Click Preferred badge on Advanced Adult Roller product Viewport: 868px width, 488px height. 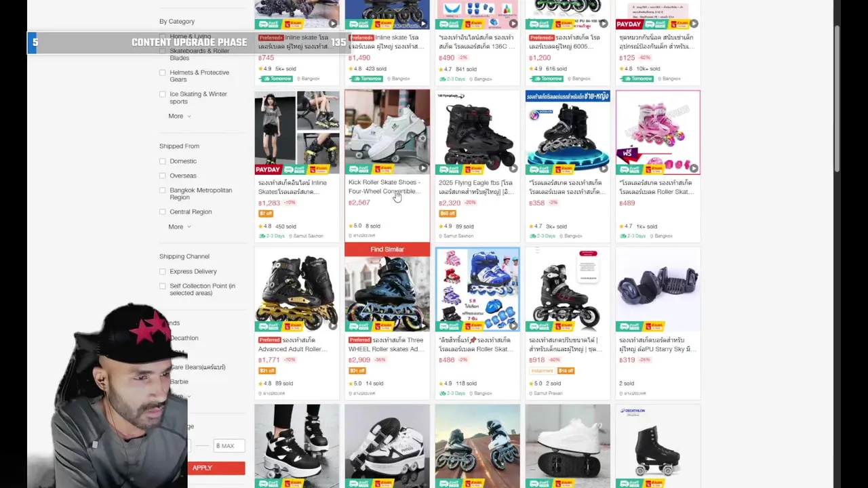click(269, 340)
